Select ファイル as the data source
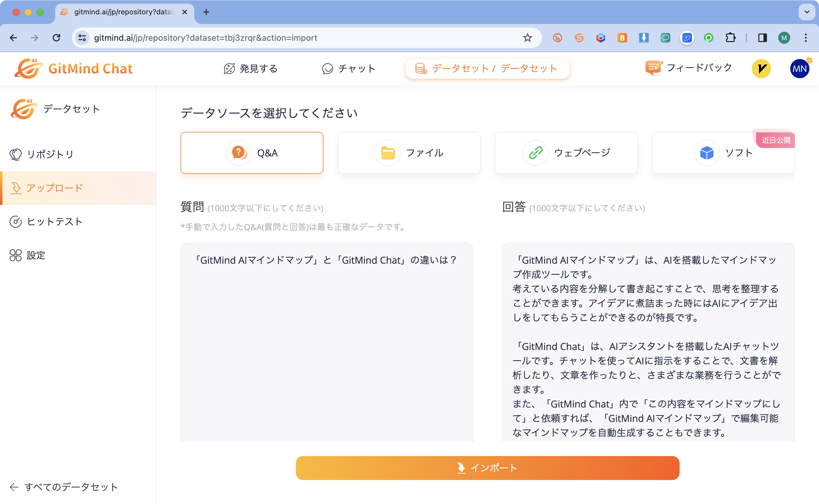819x504 pixels. tap(409, 153)
